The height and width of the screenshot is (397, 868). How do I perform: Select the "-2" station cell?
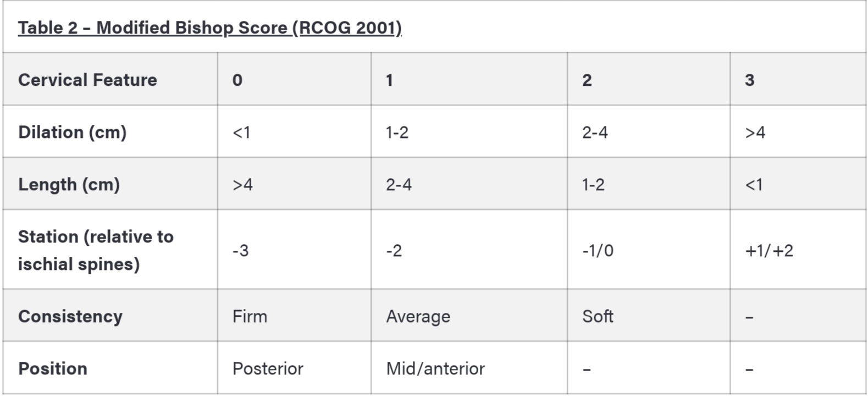(x=394, y=251)
